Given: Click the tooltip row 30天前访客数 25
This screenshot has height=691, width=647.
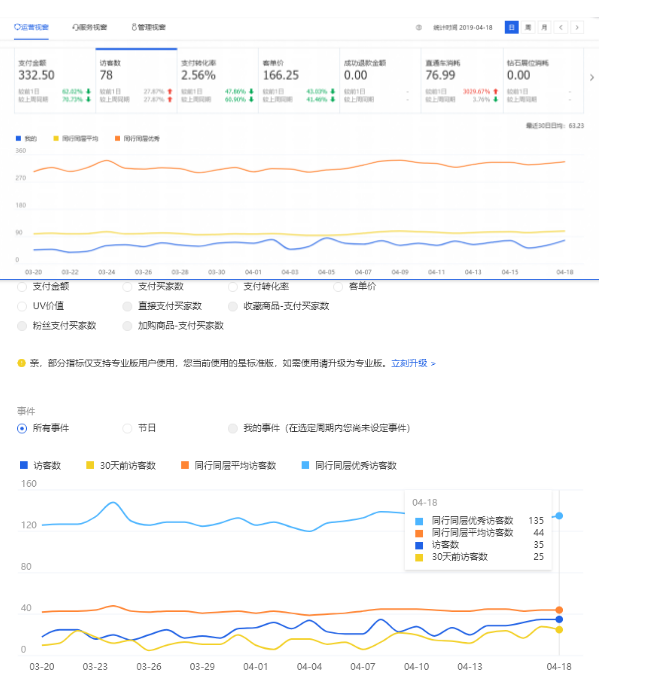Looking at the screenshot, I should tap(480, 557).
